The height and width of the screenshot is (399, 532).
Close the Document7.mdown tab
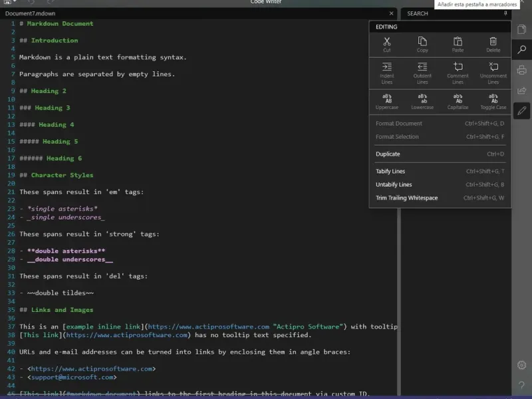point(392,13)
